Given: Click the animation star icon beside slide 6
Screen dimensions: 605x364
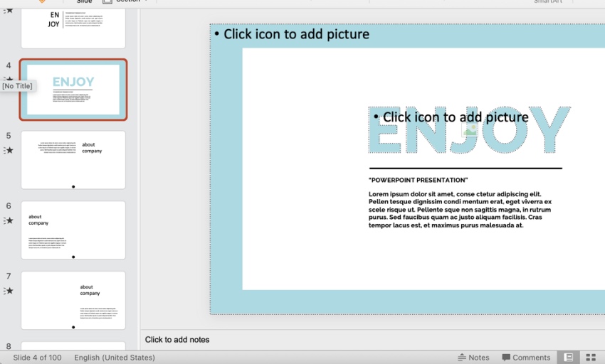Looking at the screenshot, I should (x=9, y=220).
